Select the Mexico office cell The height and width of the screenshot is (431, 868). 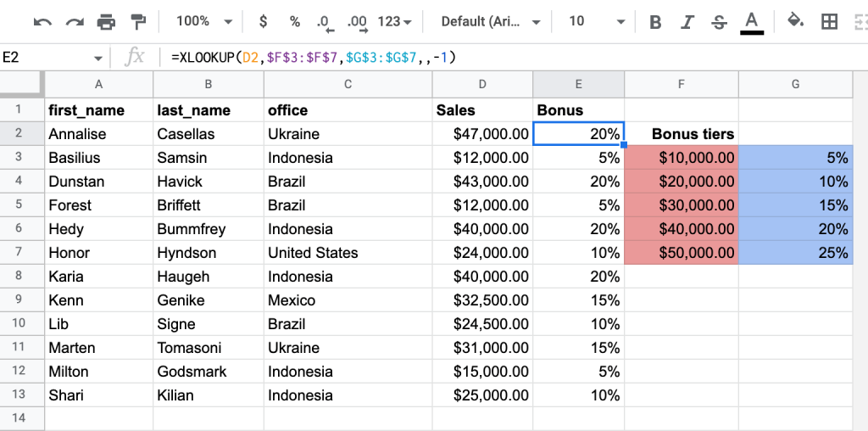pyautogui.click(x=348, y=300)
